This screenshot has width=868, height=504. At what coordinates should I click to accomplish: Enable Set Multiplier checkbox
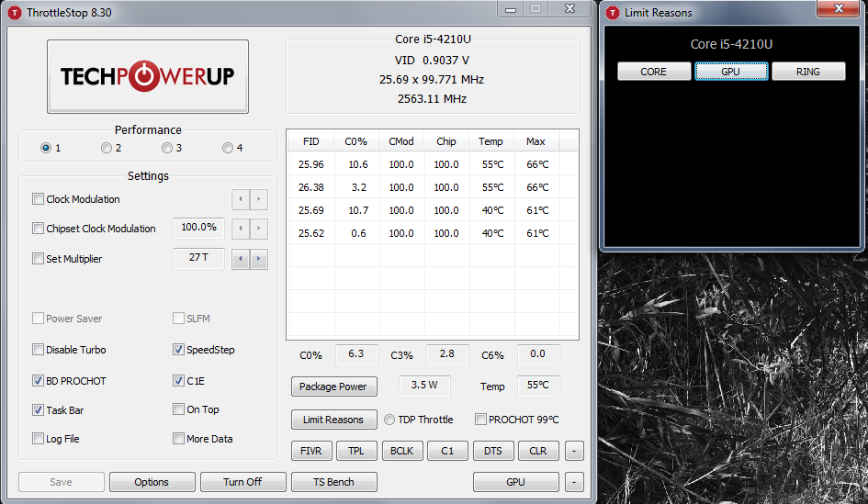coord(38,258)
